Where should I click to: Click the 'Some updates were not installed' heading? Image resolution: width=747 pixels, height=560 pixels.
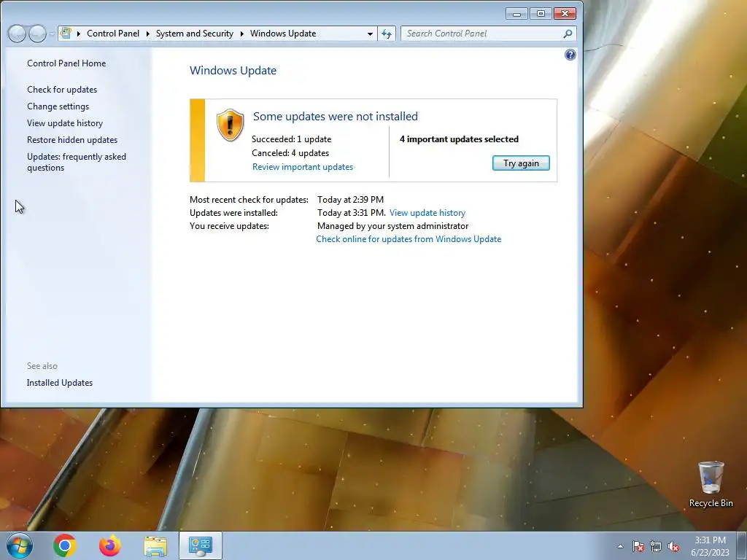[336, 116]
